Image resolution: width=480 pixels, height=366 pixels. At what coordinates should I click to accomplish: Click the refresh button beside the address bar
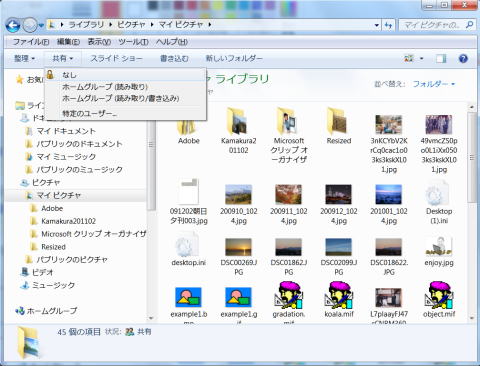pos(388,25)
